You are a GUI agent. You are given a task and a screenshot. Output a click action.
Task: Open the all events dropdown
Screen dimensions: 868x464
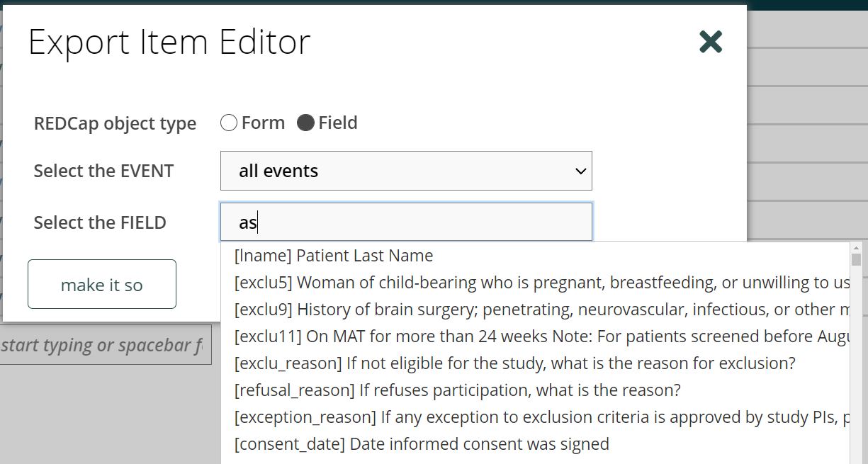point(406,171)
